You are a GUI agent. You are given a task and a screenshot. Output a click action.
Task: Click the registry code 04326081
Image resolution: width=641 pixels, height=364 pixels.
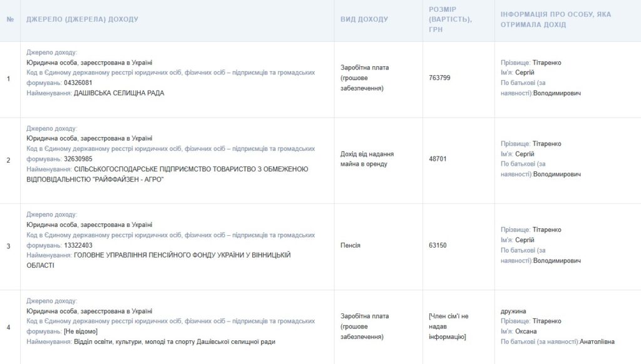pos(78,83)
